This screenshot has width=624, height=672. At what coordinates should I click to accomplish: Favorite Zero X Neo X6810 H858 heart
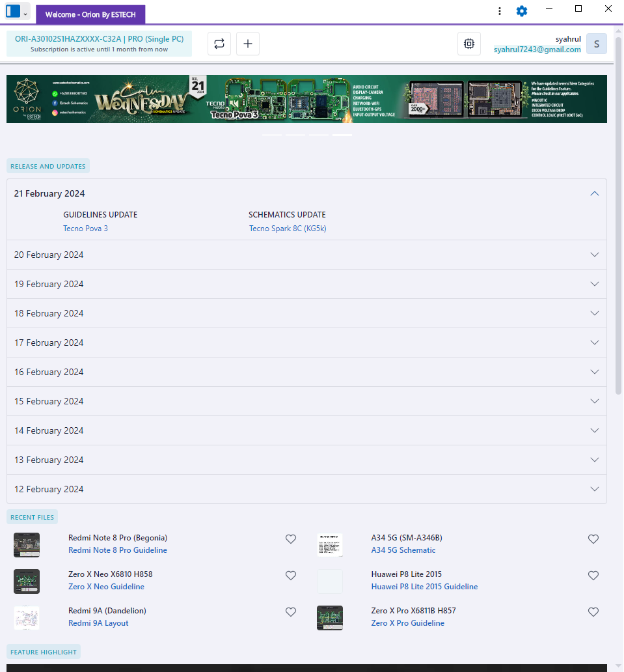(x=291, y=576)
